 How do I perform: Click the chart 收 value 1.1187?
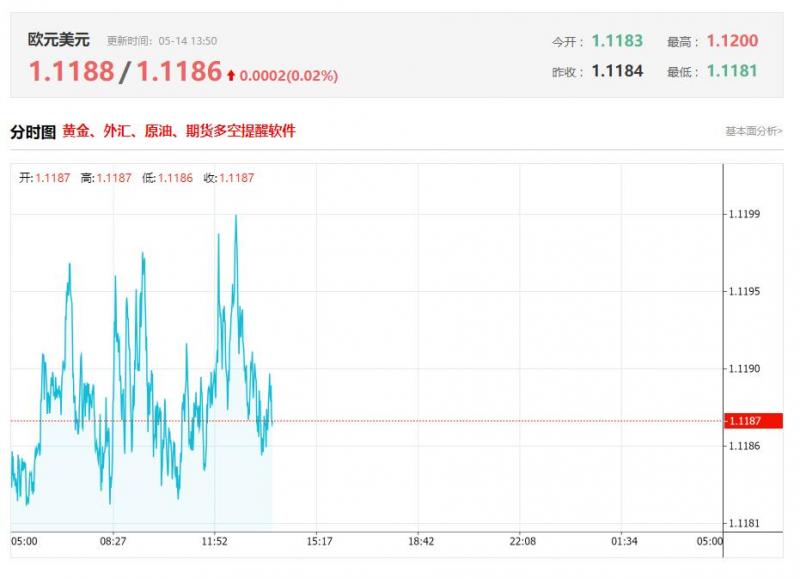click(x=237, y=178)
